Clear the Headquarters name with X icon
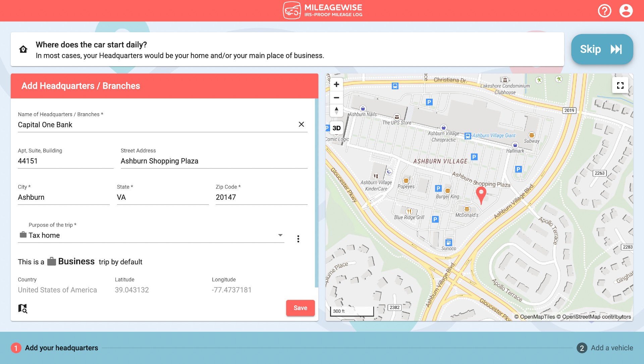 pos(301,124)
